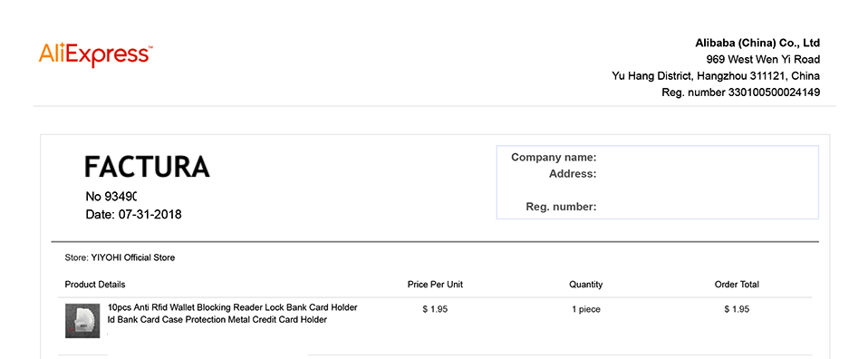
Task: Click the unit price $ 1.95 value
Action: [x=435, y=309]
